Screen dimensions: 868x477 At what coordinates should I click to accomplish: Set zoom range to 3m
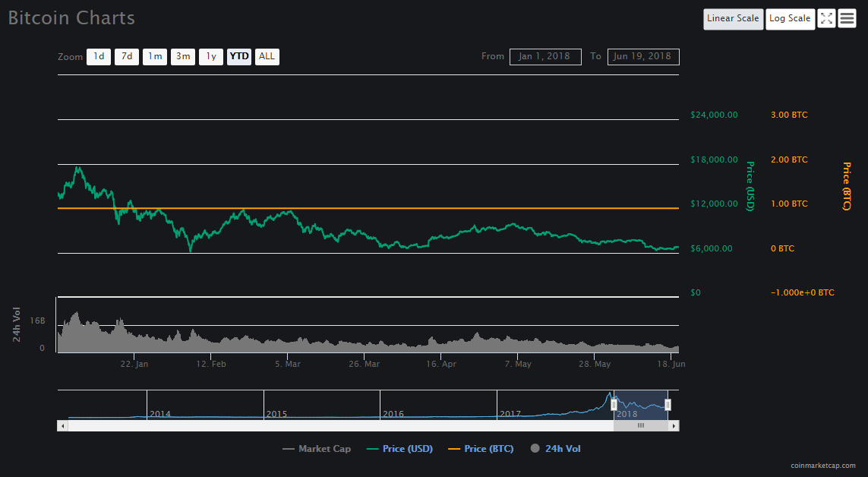point(183,56)
